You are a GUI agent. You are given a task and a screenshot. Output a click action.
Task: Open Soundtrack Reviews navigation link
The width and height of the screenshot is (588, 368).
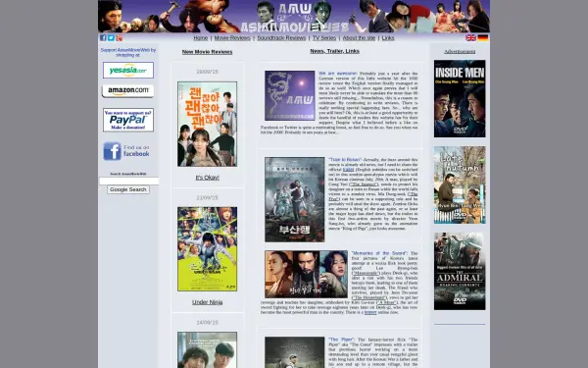281,38
